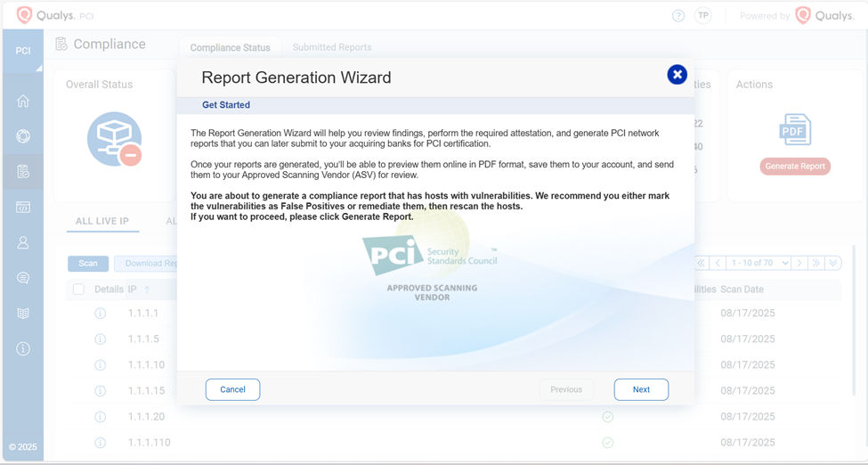The width and height of the screenshot is (868, 465).
Task: Open the user account sidebar icon
Action: [x=22, y=243]
